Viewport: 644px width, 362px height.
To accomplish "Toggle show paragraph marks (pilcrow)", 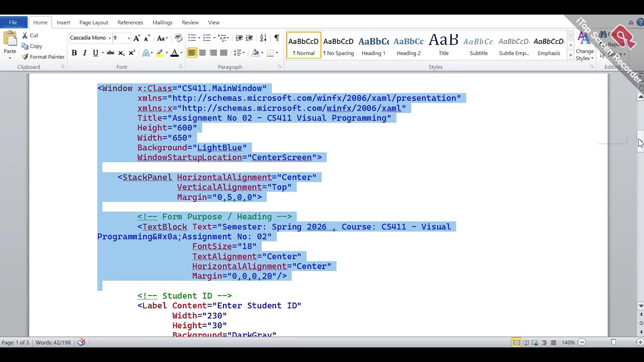I will [x=277, y=38].
